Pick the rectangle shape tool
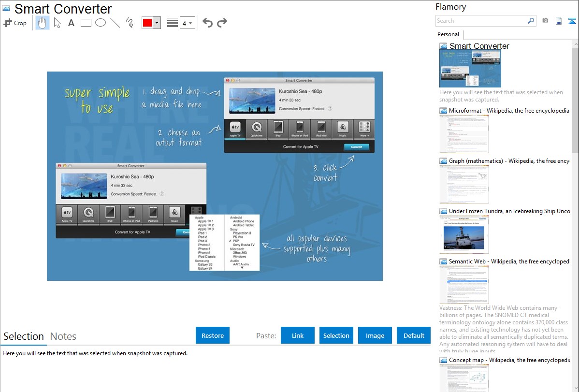This screenshot has height=392, width=579. coord(86,23)
